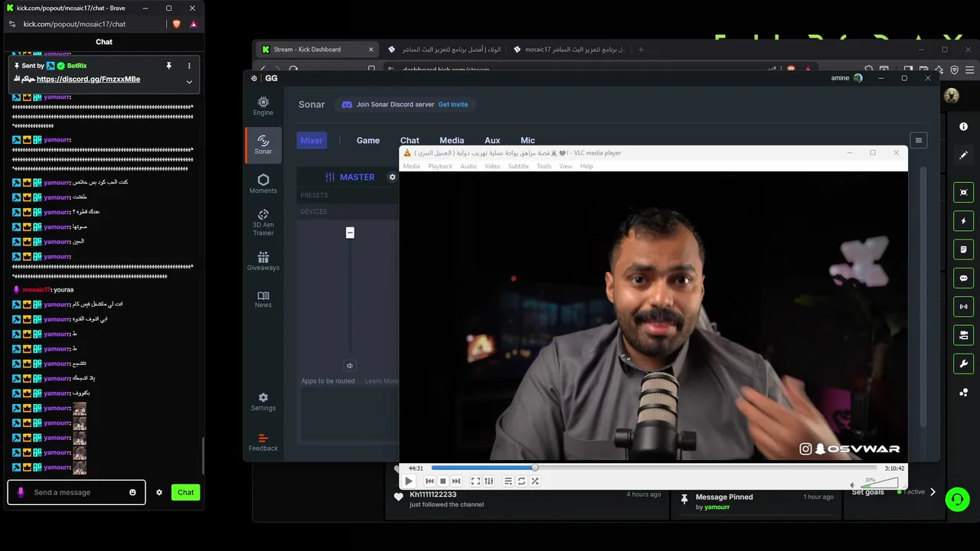
Task: Click the Get invite Discord link
Action: coord(452,104)
